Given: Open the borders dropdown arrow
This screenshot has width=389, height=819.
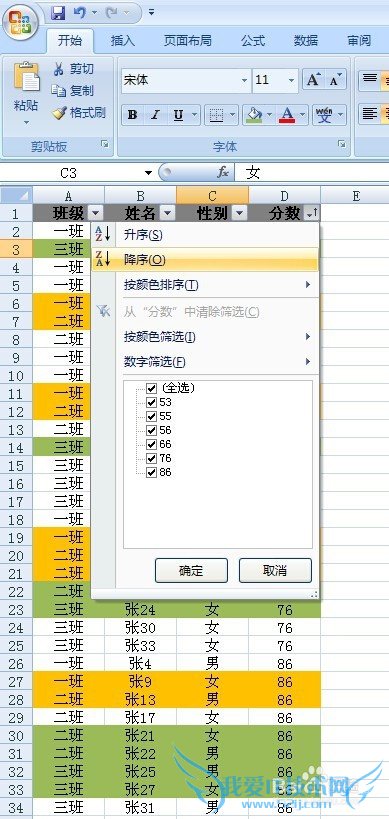Looking at the screenshot, I should pyautogui.click(x=232, y=115).
